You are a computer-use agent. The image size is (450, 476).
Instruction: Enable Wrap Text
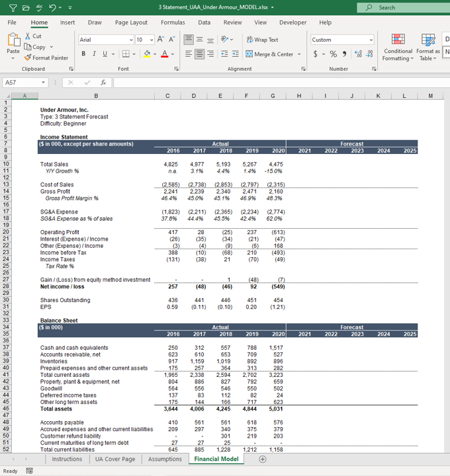point(262,40)
